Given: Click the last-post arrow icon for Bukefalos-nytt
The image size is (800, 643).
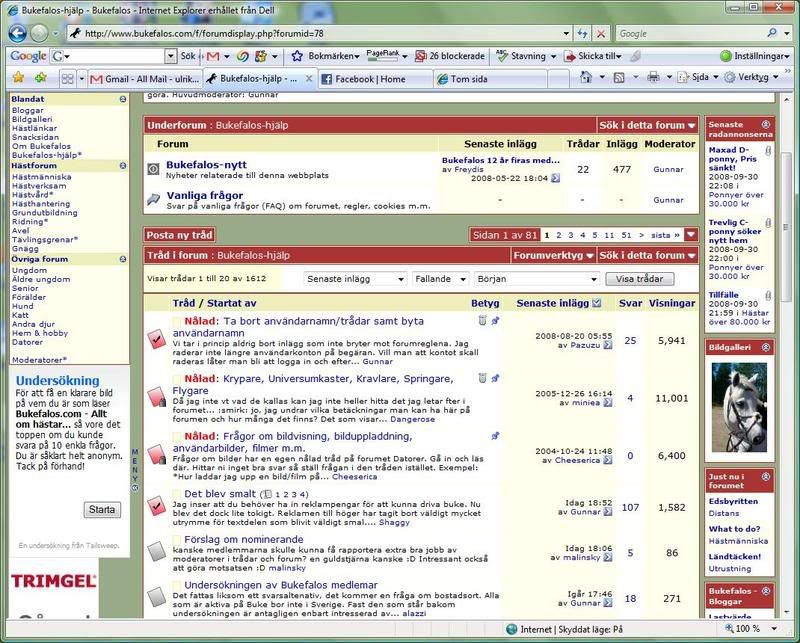Looking at the screenshot, I should 556,178.
